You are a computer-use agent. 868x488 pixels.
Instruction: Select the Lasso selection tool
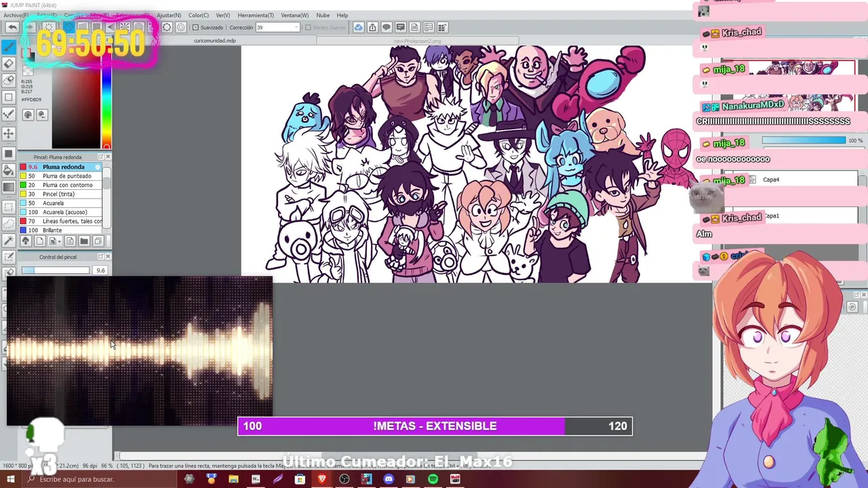(x=9, y=224)
